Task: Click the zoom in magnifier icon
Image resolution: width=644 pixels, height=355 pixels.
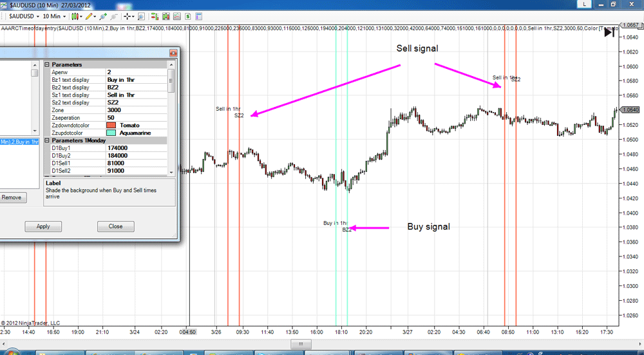Action: (103, 17)
